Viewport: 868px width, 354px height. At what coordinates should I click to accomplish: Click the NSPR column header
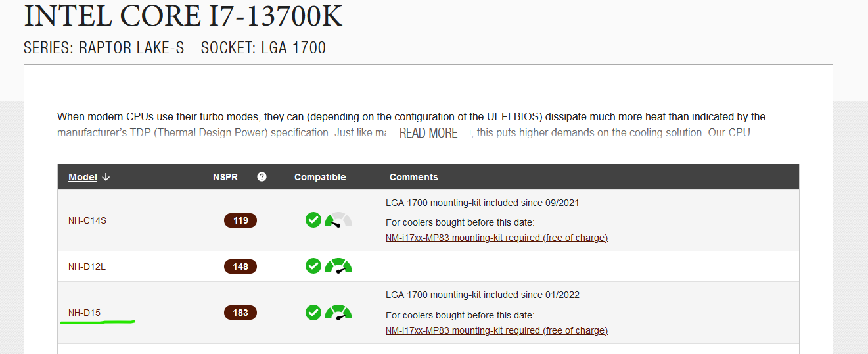(225, 177)
